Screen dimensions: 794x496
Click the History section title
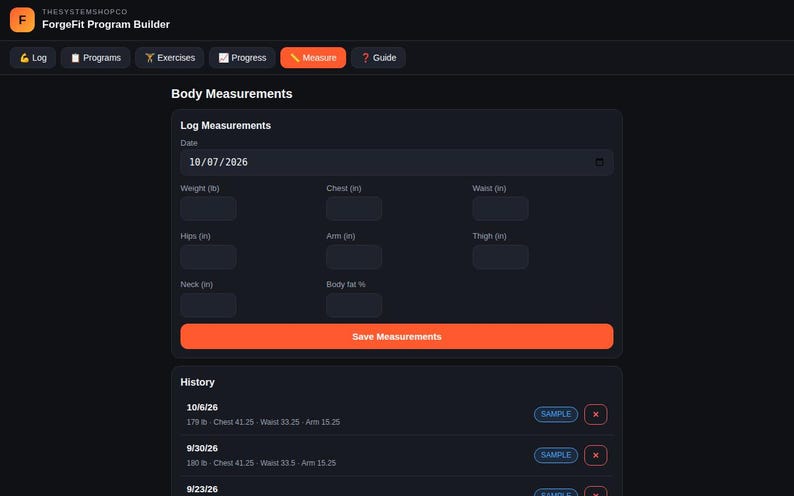197,382
